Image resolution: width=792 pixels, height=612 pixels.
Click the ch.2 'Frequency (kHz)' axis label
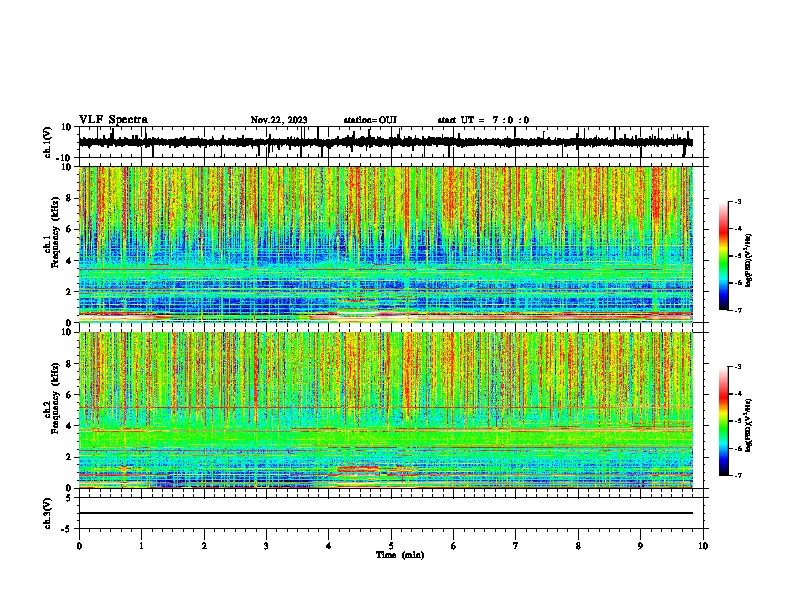55,398
